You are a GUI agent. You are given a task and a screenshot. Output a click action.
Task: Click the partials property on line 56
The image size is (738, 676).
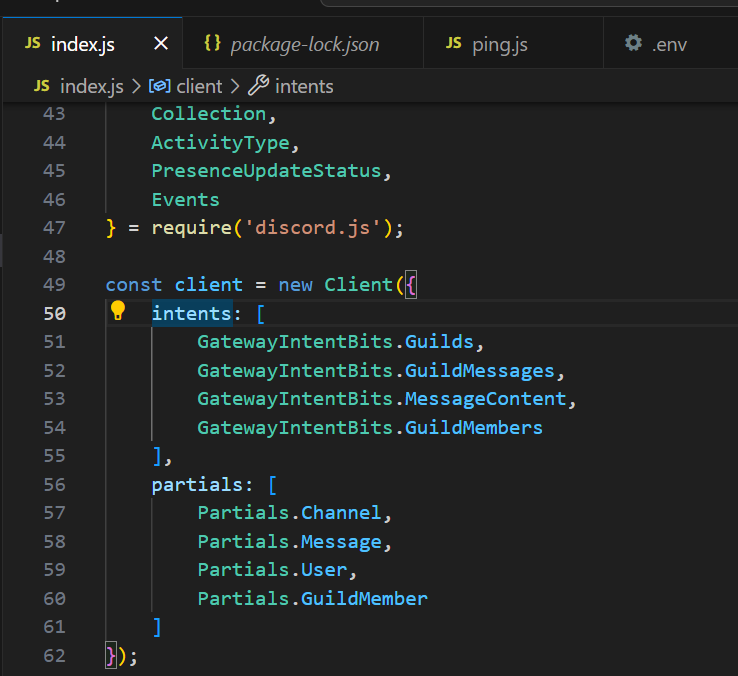click(x=197, y=485)
